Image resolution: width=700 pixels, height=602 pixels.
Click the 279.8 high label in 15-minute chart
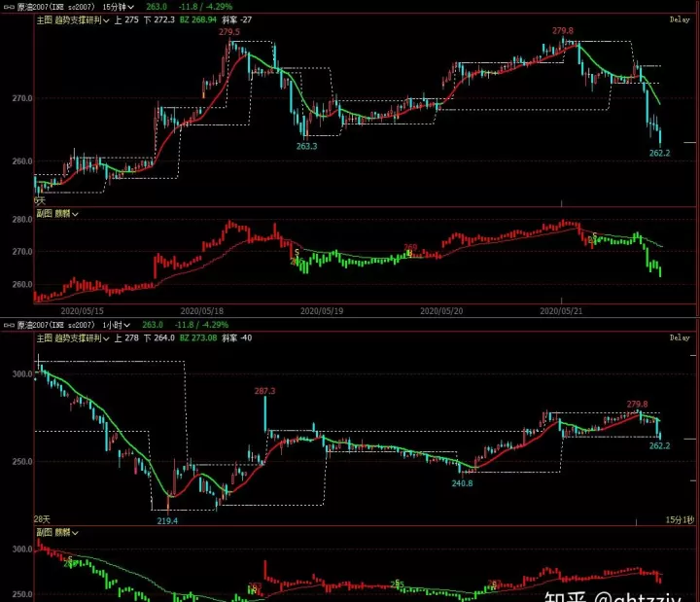coord(563,31)
